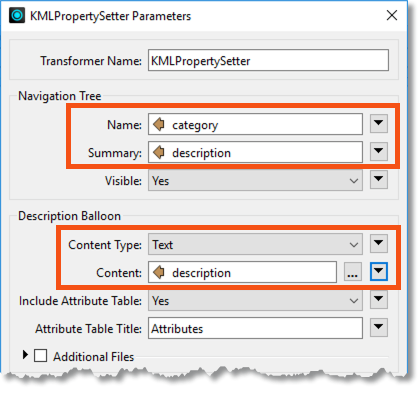Open arrow menu beside Include Attribute Table
Image resolution: width=418 pixels, height=412 pixels.
coord(379,300)
